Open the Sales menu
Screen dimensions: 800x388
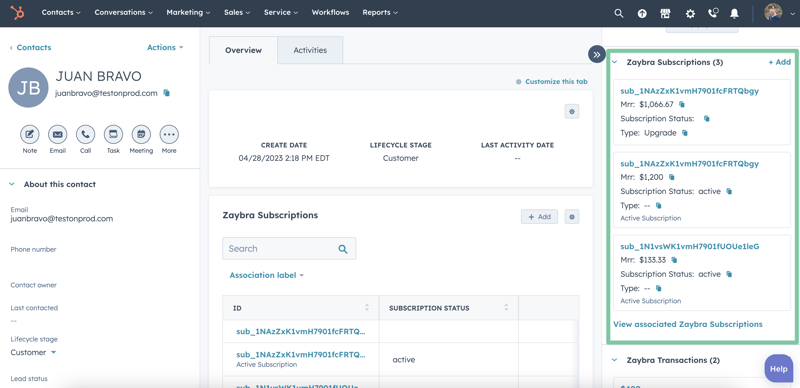(x=237, y=12)
